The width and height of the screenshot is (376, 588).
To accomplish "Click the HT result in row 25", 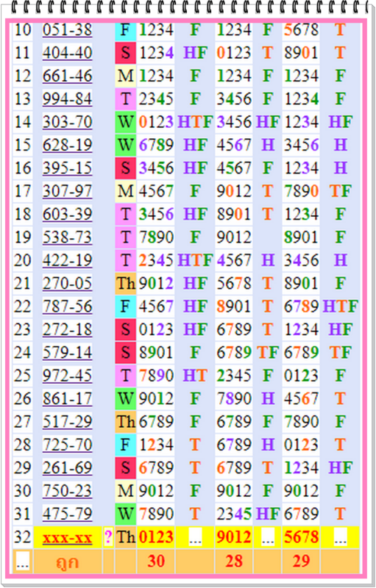I will (x=195, y=376).
